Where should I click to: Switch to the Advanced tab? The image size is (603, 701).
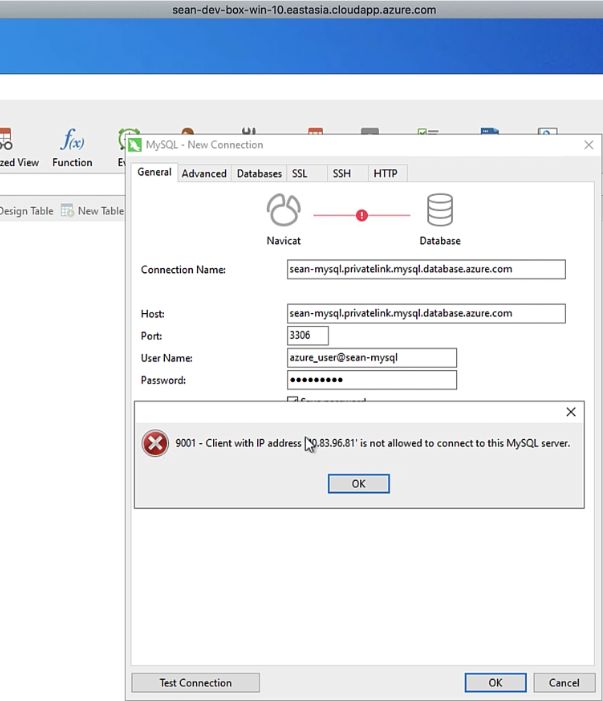coord(204,173)
